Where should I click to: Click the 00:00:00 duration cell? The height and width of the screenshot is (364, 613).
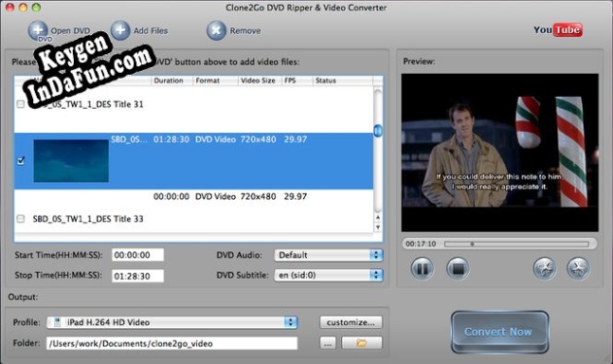click(171, 196)
